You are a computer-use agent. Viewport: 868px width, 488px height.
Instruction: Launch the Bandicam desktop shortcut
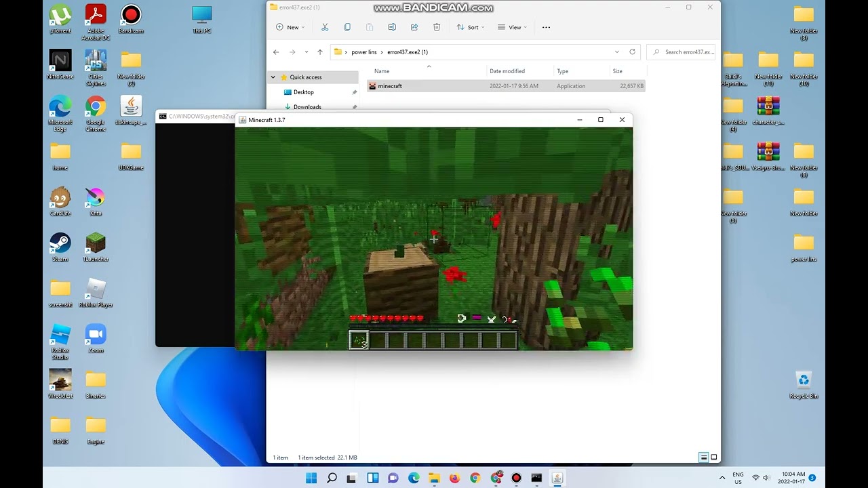131,18
